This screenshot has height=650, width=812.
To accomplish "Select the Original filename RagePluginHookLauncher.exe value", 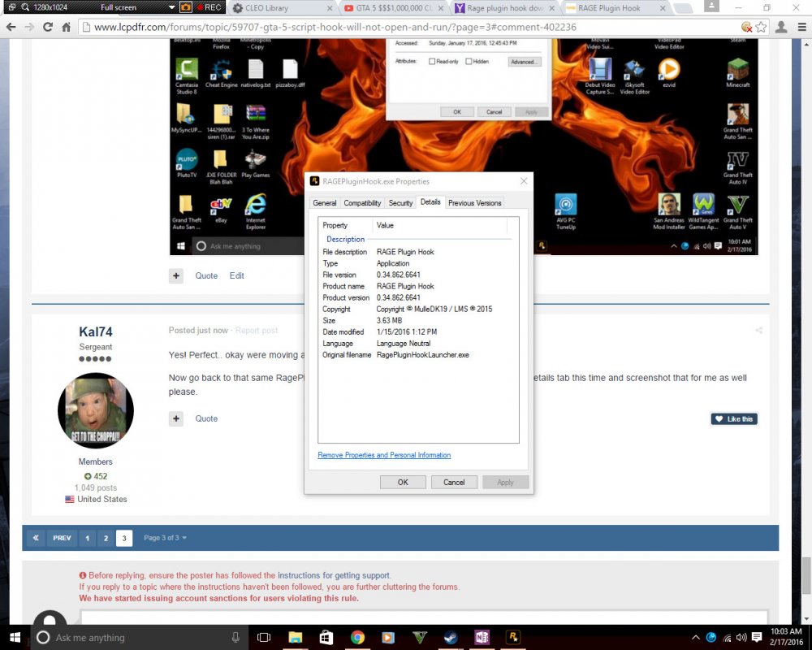I will coord(422,355).
